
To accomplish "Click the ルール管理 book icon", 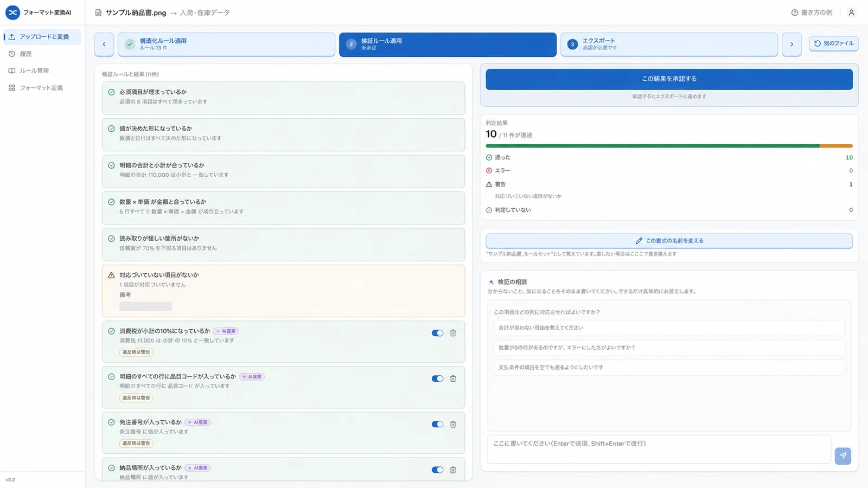I will click(12, 70).
